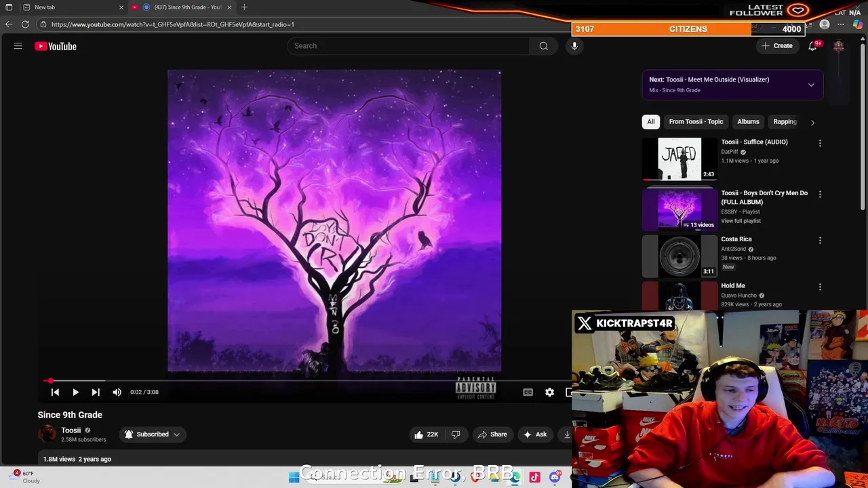
Task: Open the Toosii channel name link
Action: 71,430
